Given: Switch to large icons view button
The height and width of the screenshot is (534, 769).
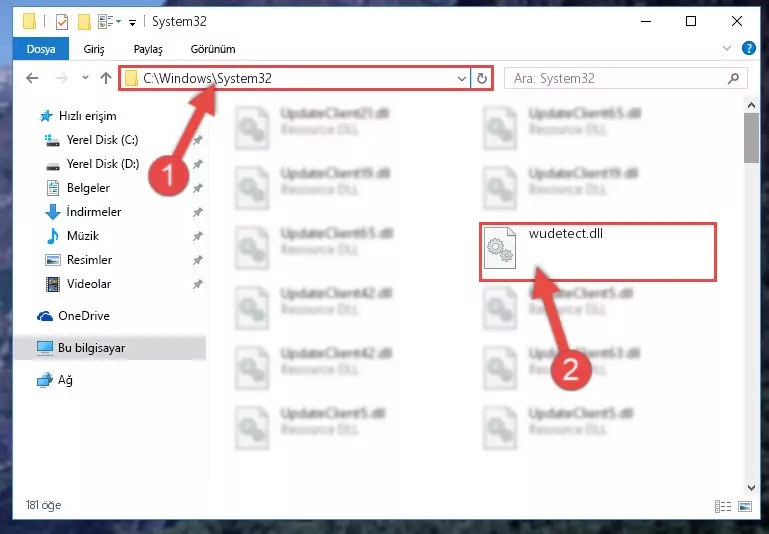Looking at the screenshot, I should [x=745, y=506].
